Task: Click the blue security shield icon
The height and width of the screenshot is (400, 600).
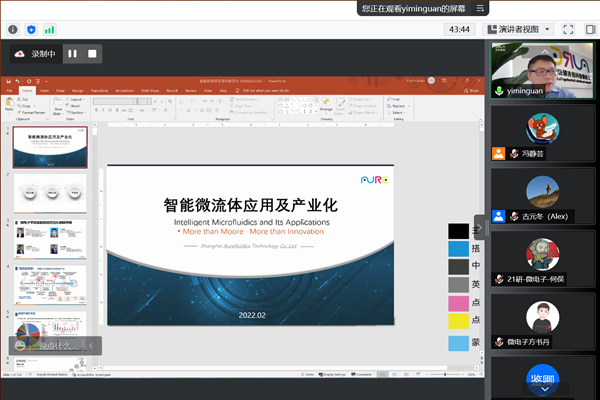Action: [31, 30]
